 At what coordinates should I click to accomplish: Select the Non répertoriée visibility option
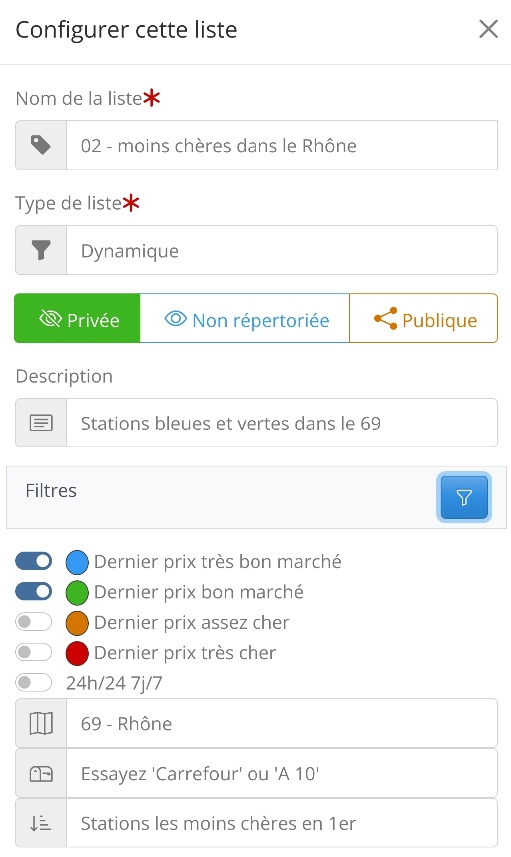pos(245,319)
